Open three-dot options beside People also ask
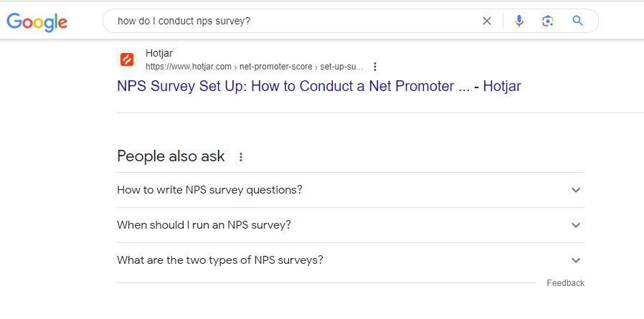Viewport: 644px width, 319px height. (x=241, y=157)
